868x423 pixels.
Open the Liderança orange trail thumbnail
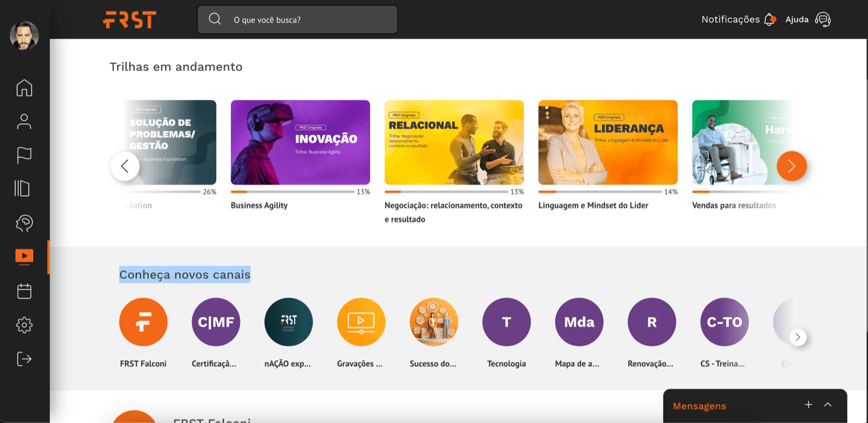coord(608,142)
